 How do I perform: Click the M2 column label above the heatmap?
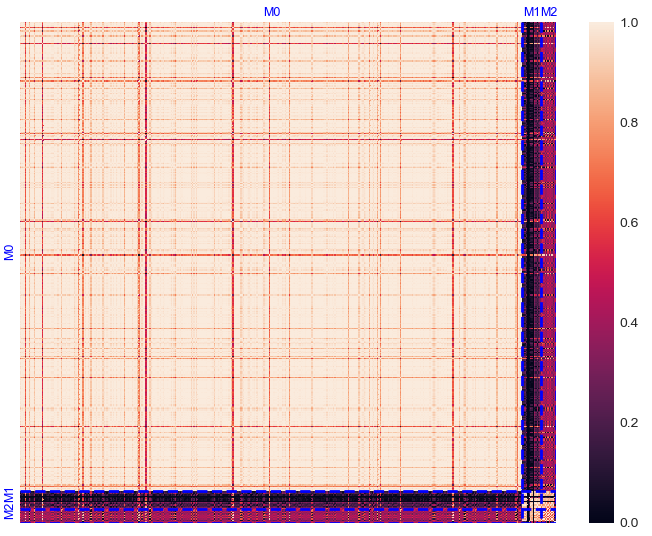[x=549, y=12]
